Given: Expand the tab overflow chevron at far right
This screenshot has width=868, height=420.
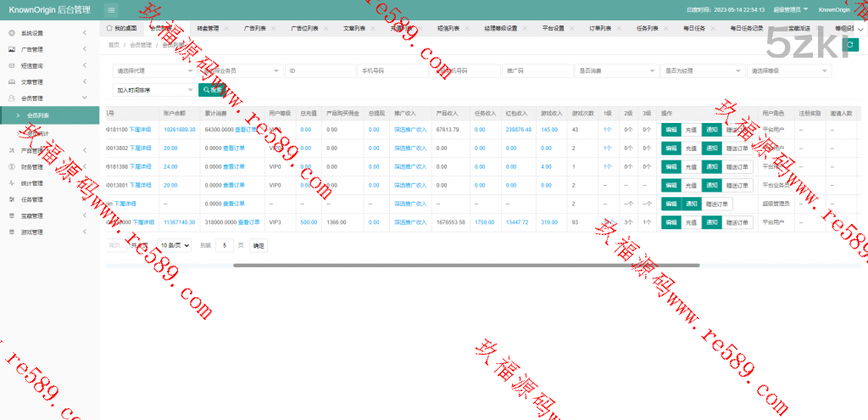Looking at the screenshot, I should pyautogui.click(x=860, y=28).
